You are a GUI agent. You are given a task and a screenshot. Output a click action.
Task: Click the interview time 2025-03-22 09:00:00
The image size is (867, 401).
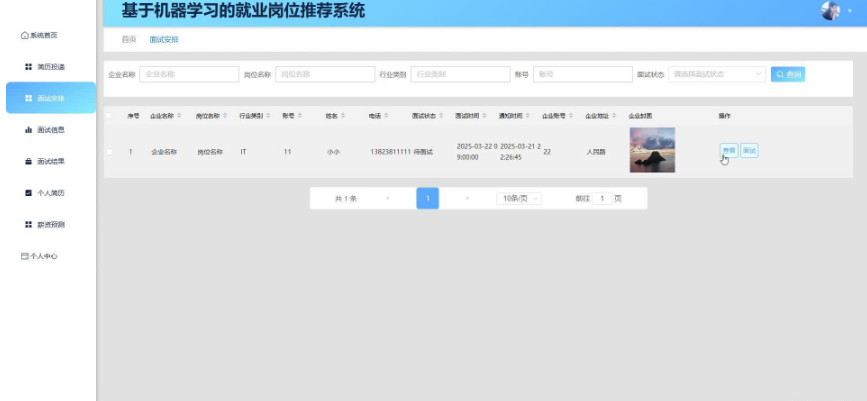tap(477, 152)
